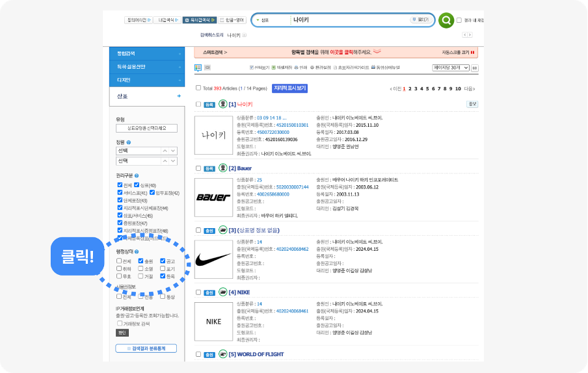Click status icon of result [2] Bauer
Viewport: 588px width, 373px height.
tap(222, 168)
